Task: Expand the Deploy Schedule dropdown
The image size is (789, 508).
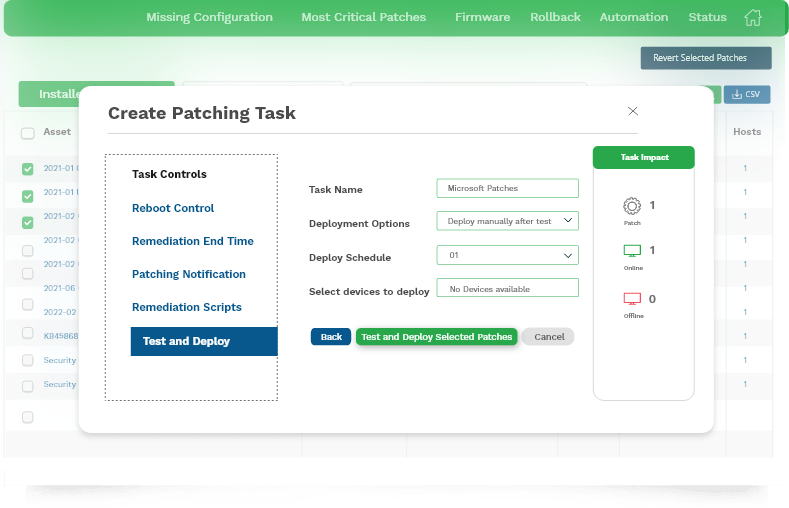Action: pyautogui.click(x=508, y=255)
